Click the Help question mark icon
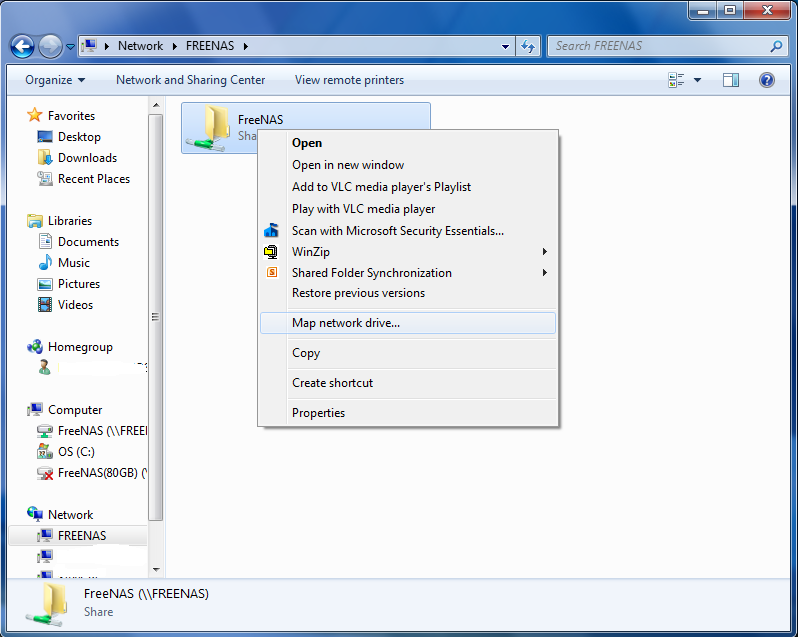Image resolution: width=798 pixels, height=637 pixels. tap(766, 80)
